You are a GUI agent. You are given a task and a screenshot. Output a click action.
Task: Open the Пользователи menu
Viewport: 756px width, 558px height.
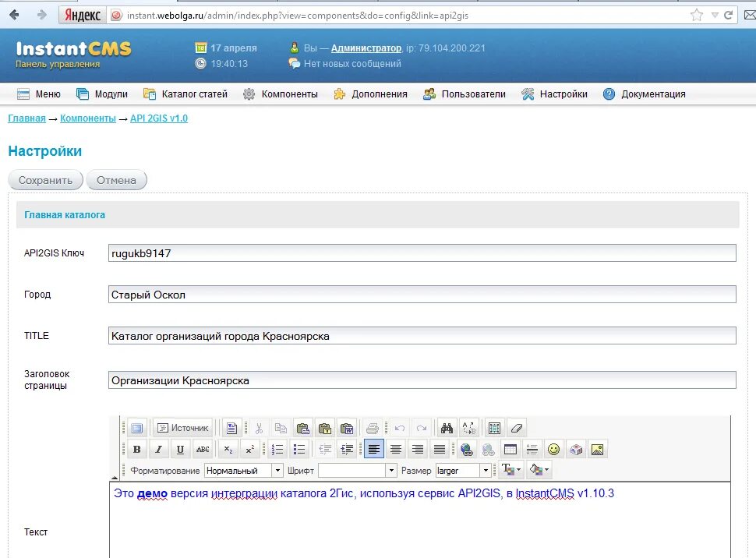click(x=465, y=94)
